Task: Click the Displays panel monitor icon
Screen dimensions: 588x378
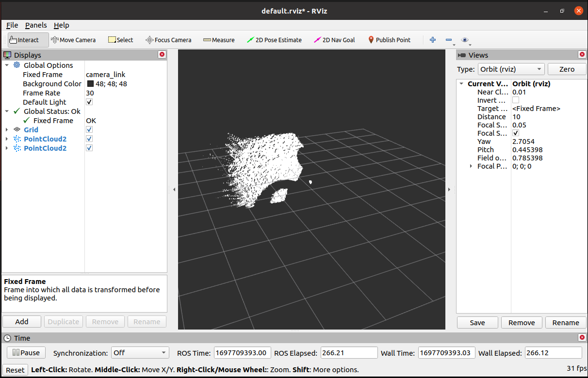Action: tap(7, 55)
